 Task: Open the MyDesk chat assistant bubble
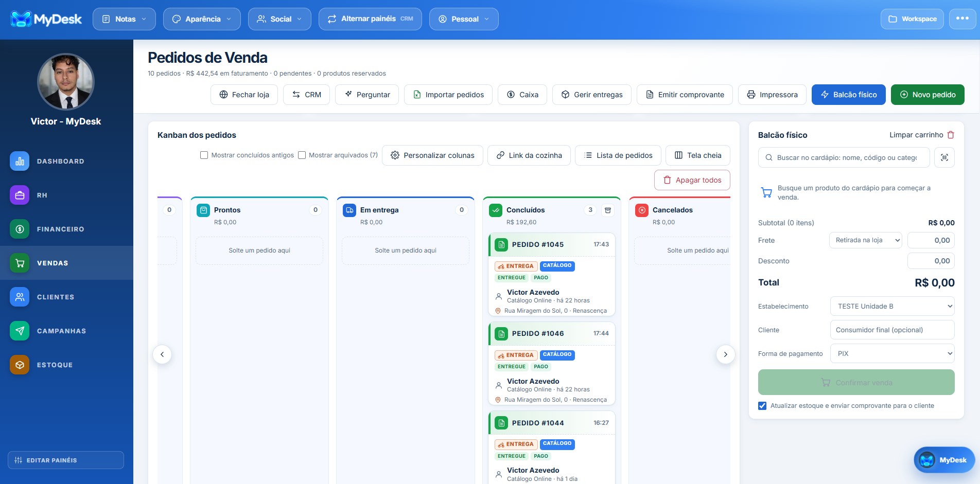(x=944, y=460)
